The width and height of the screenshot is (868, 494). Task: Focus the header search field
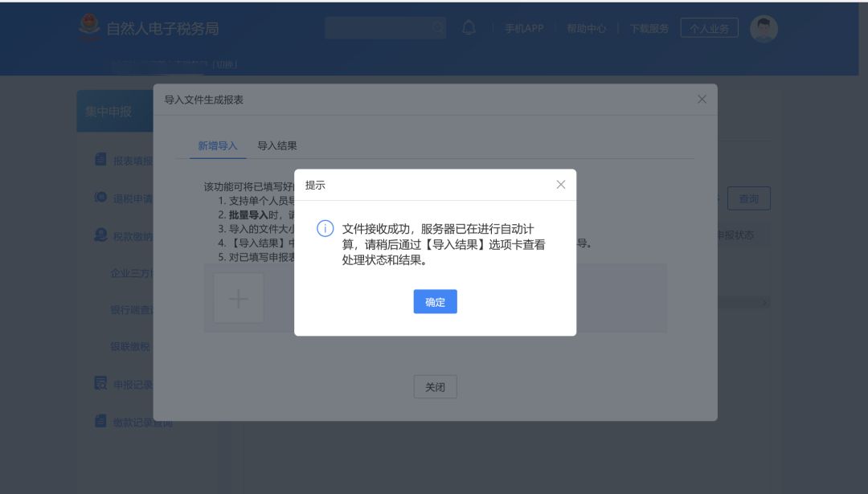[x=385, y=27]
